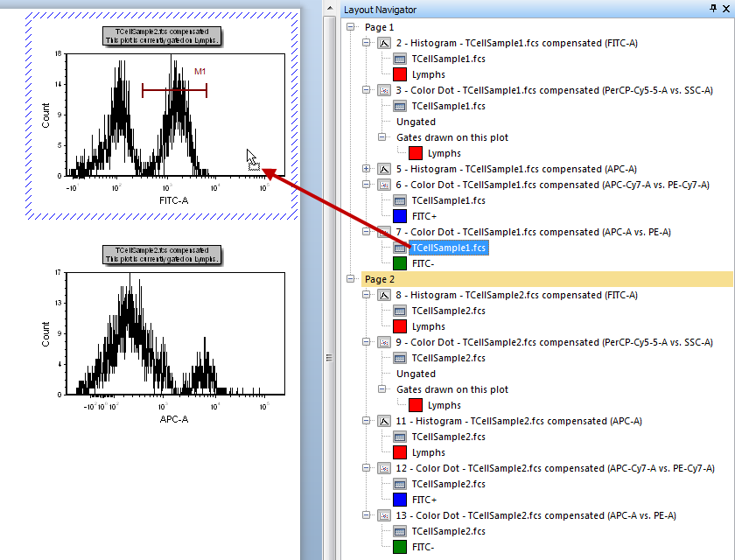Select Page 2 in the navigator
735x560 pixels.
[379, 279]
